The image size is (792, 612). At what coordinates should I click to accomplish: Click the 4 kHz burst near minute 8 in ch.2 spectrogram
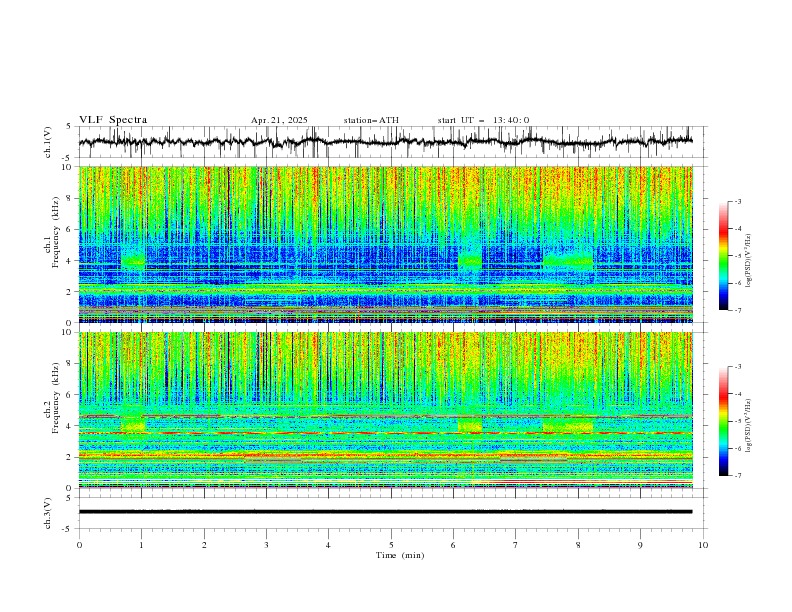(x=568, y=425)
